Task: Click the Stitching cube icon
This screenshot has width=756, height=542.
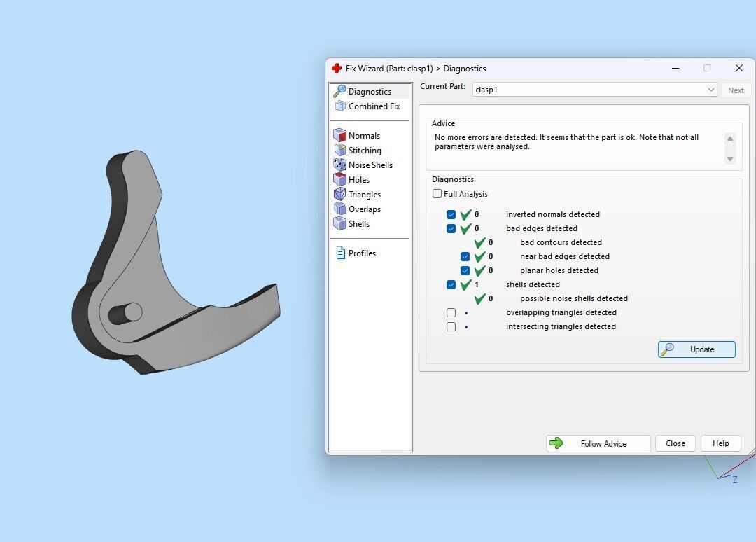Action: [x=340, y=150]
